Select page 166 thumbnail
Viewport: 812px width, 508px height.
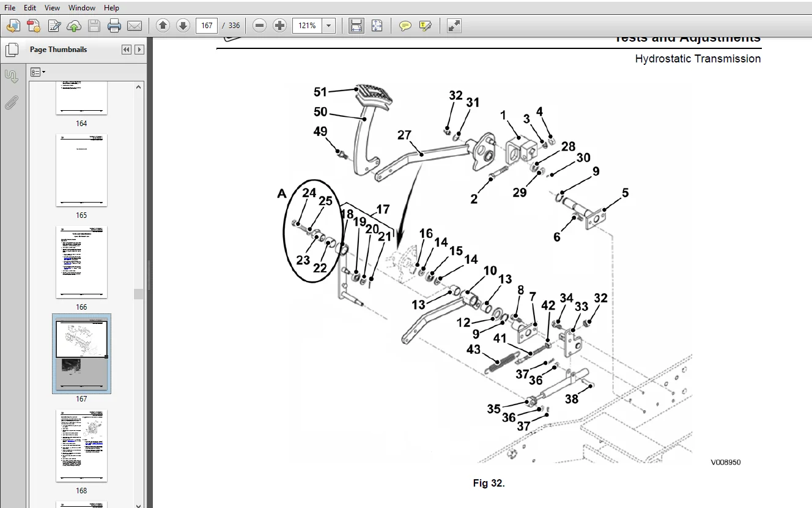tap(81, 263)
